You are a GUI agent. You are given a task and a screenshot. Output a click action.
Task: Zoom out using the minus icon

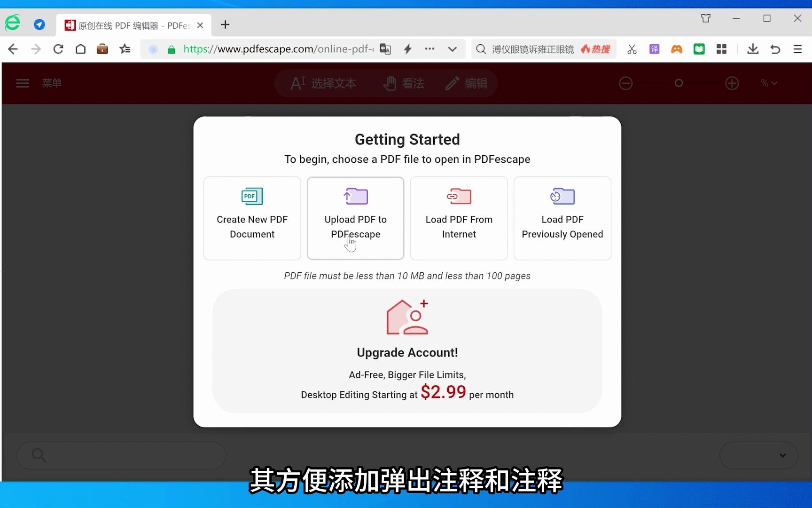tap(625, 83)
